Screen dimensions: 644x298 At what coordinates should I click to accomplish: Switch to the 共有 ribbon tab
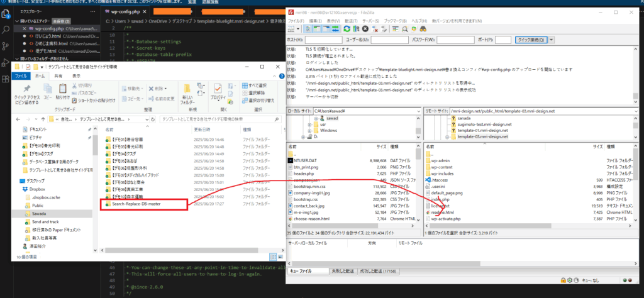point(58,75)
